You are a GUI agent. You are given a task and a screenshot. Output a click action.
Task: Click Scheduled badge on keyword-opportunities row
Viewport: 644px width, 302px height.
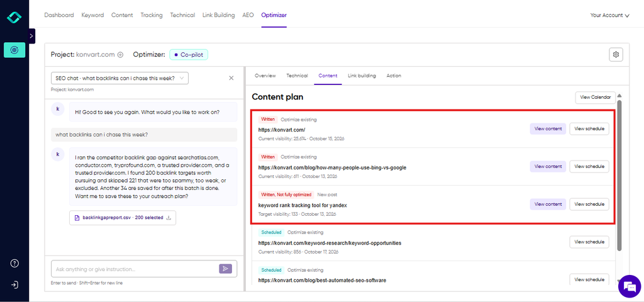click(271, 233)
